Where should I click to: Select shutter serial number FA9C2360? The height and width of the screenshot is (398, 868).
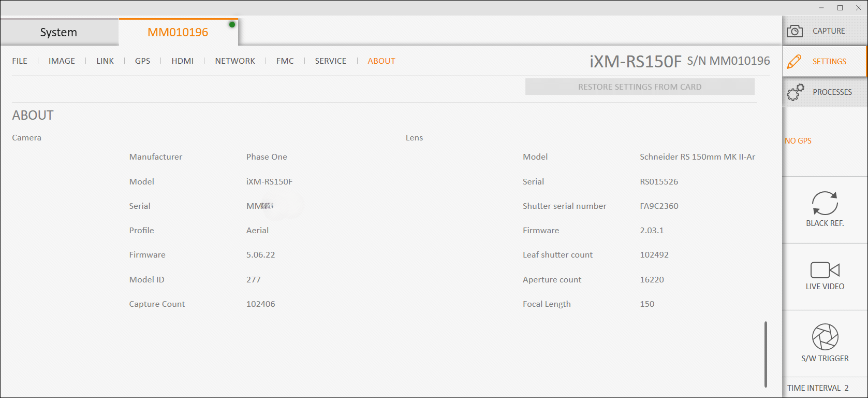[x=659, y=206]
